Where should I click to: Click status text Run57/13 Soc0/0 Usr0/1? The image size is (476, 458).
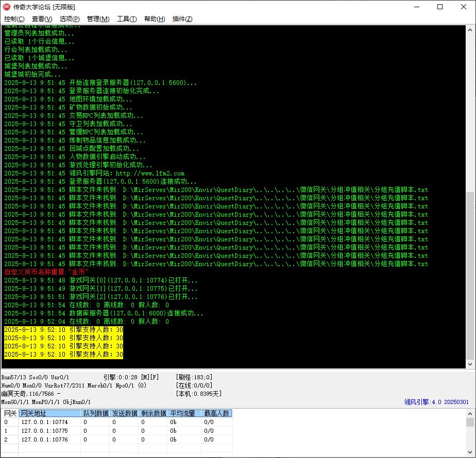coord(35,377)
